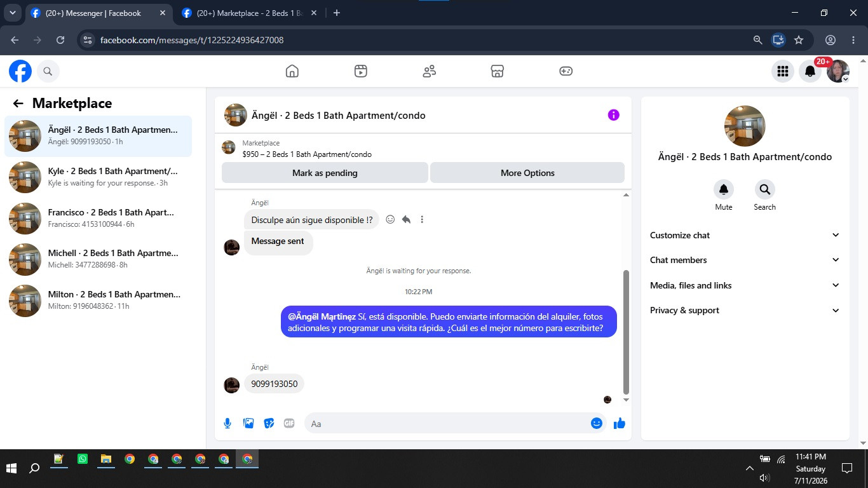Viewport: 868px width, 488px height.
Task: Click scroll down arrow in chat
Action: (x=626, y=400)
